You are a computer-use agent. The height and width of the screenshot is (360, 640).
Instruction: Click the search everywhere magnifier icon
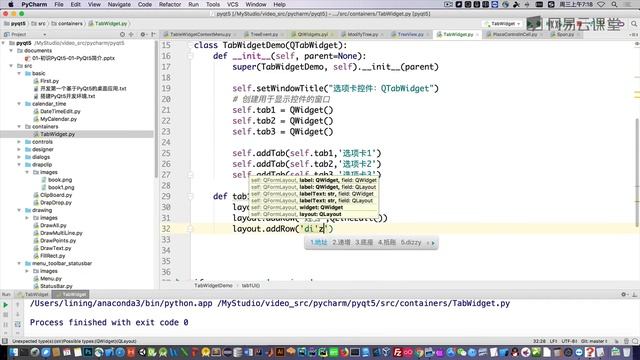(634, 24)
